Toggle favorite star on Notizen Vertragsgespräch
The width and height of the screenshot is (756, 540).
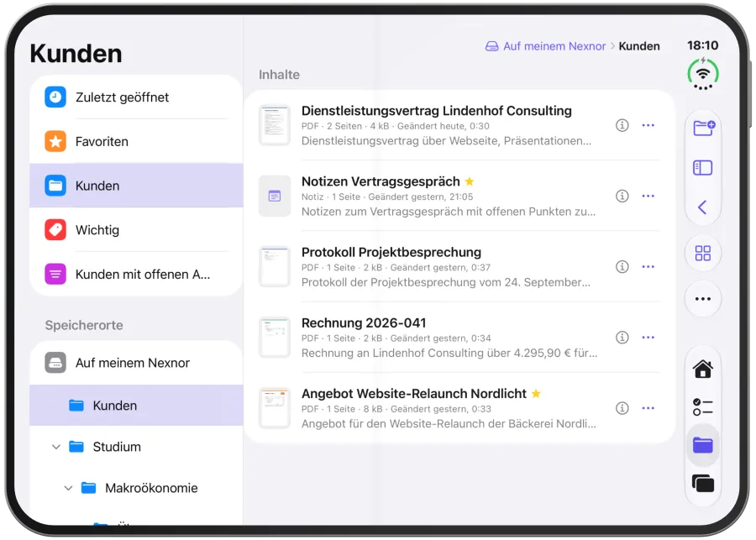pos(469,181)
